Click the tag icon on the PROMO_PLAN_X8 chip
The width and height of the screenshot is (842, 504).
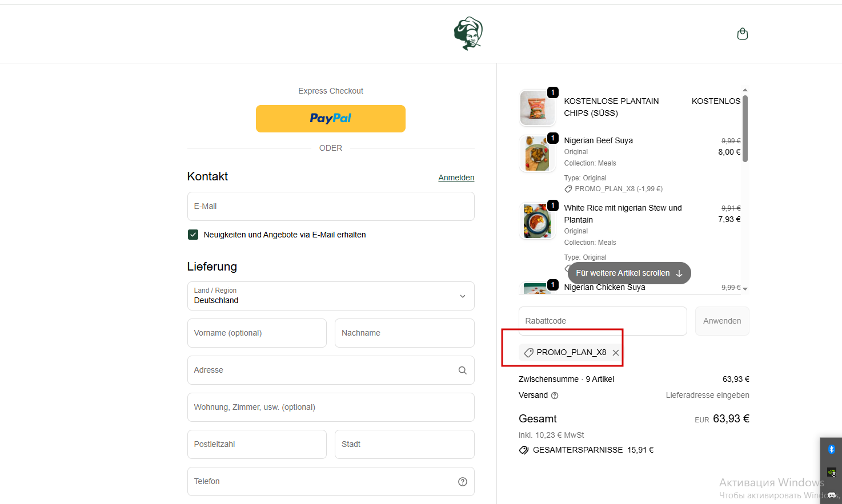pos(528,353)
